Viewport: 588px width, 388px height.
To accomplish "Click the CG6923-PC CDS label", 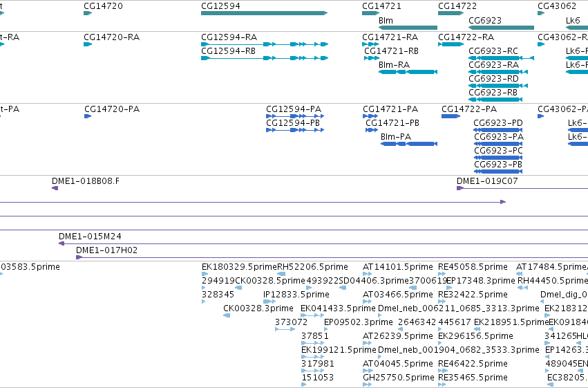I will tap(498, 151).
